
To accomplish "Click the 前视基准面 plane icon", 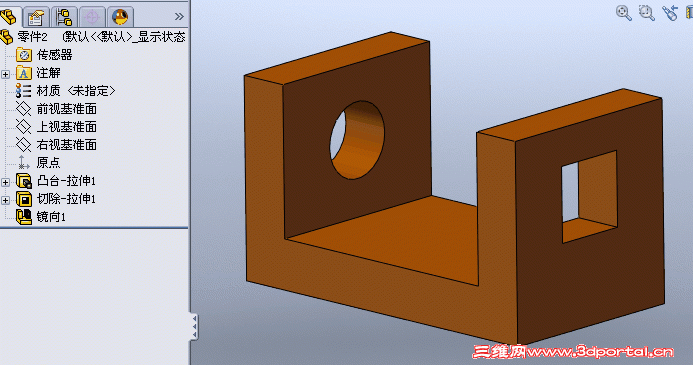I will coord(23,109).
